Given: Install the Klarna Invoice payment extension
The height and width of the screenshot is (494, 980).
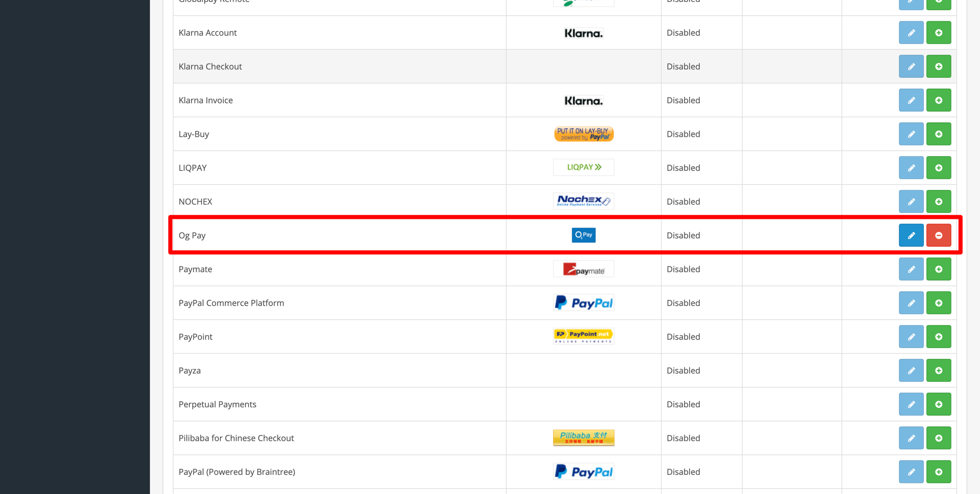Looking at the screenshot, I should (938, 100).
